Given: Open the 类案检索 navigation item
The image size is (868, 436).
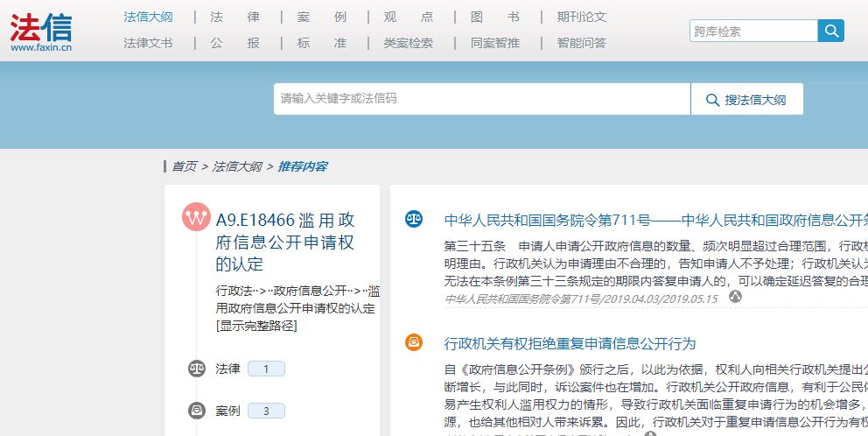Looking at the screenshot, I should [x=409, y=43].
